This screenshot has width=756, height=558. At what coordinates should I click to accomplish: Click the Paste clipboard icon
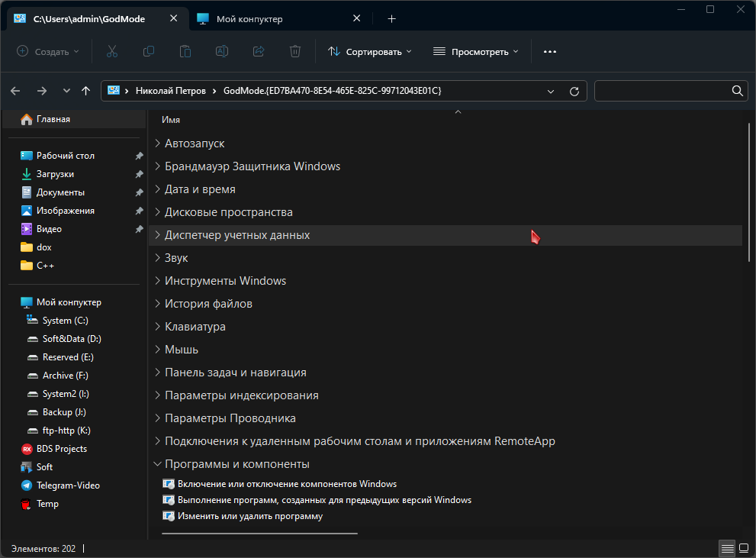[x=185, y=52]
